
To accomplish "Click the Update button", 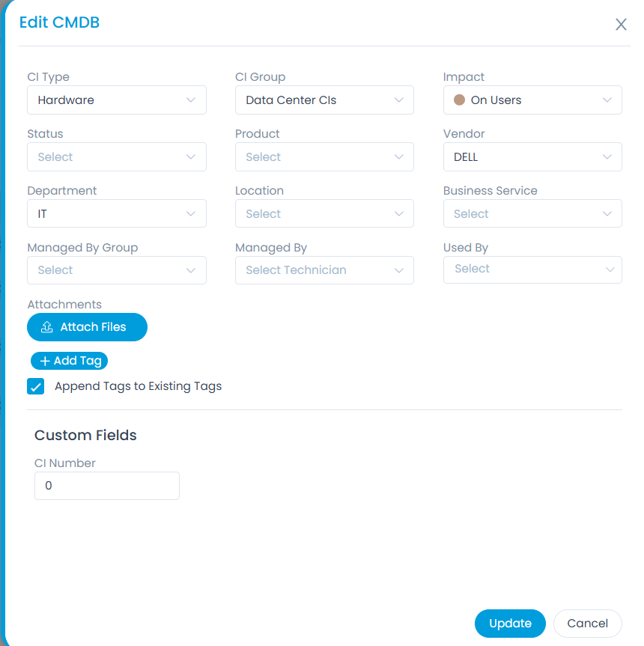I will pyautogui.click(x=510, y=623).
